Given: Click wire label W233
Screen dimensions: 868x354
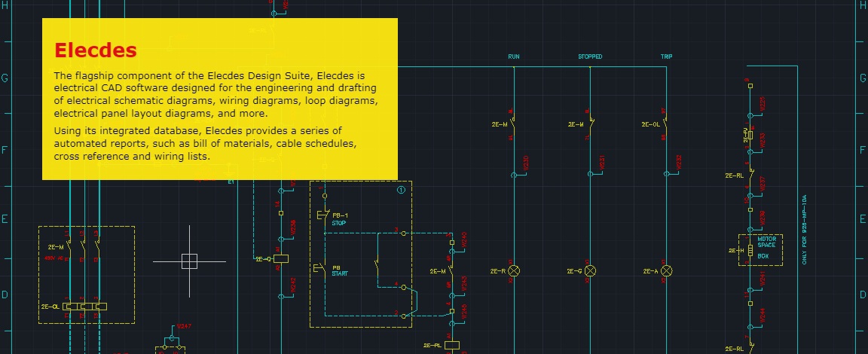Looking at the screenshot, I should pos(762,140).
